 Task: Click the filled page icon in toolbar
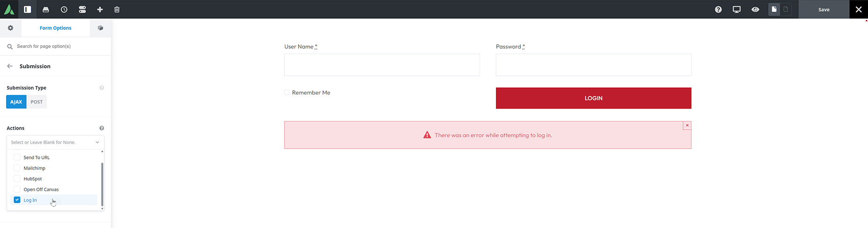(774, 9)
